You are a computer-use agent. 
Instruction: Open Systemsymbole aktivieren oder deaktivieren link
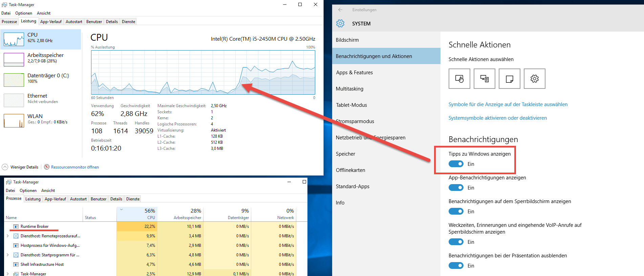pos(497,118)
